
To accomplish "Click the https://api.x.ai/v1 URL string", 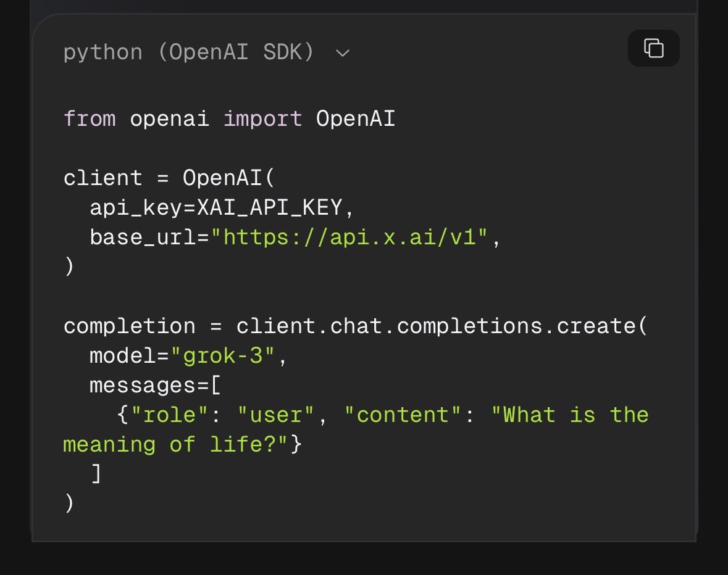I will (351, 238).
